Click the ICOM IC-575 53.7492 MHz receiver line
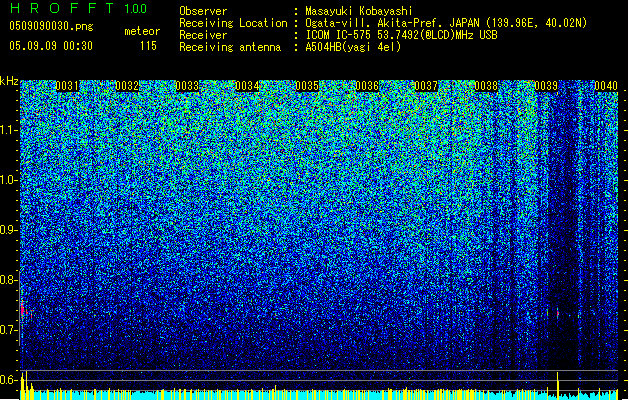 (x=401, y=35)
